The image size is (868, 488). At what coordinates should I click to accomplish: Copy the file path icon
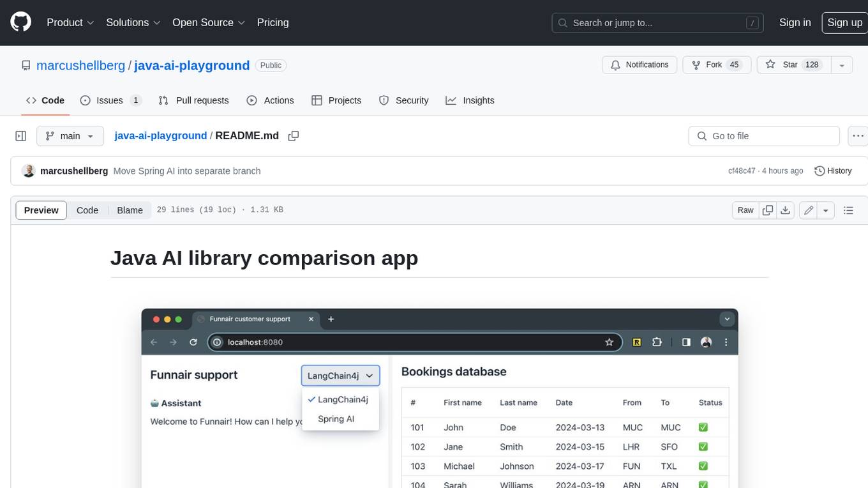(x=294, y=136)
